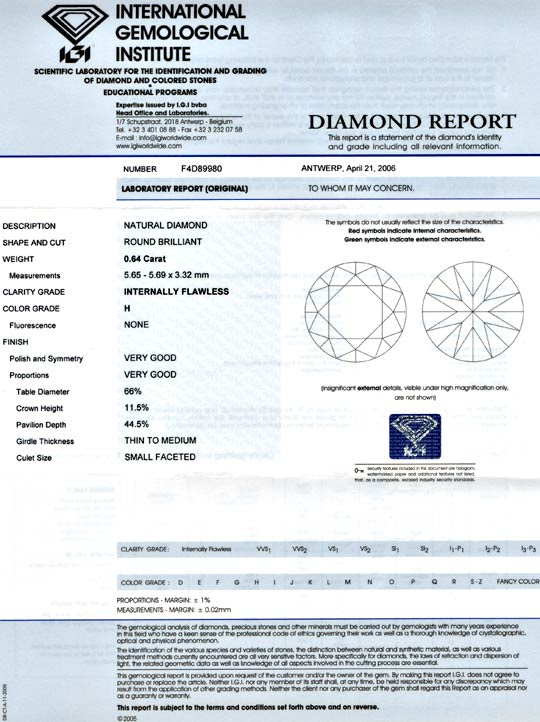540x722 pixels.
Task: Click the DIAMOND REPORT title
Action: pos(412,122)
